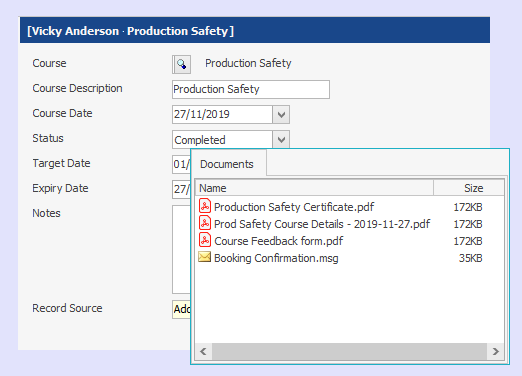Select Production Safety Certificate.pdf file name
522x376 pixels.
294,207
